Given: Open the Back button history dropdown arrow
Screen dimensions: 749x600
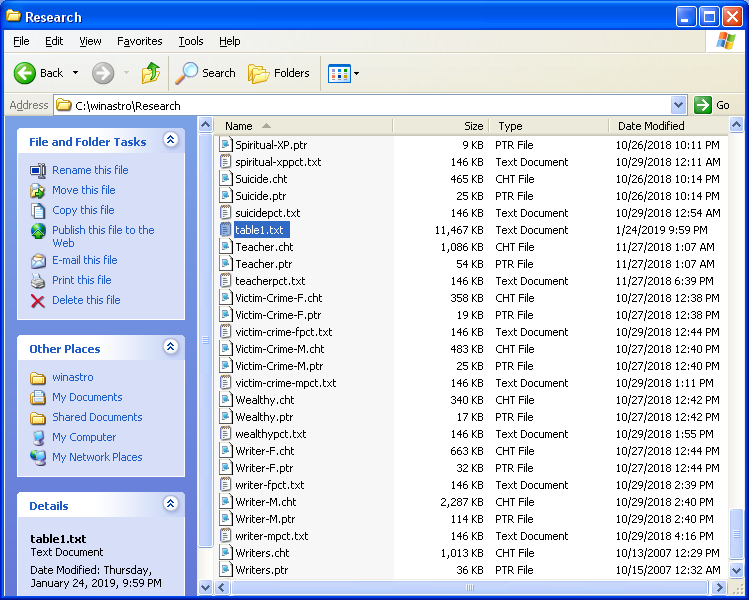Looking at the screenshot, I should pyautogui.click(x=75, y=73).
